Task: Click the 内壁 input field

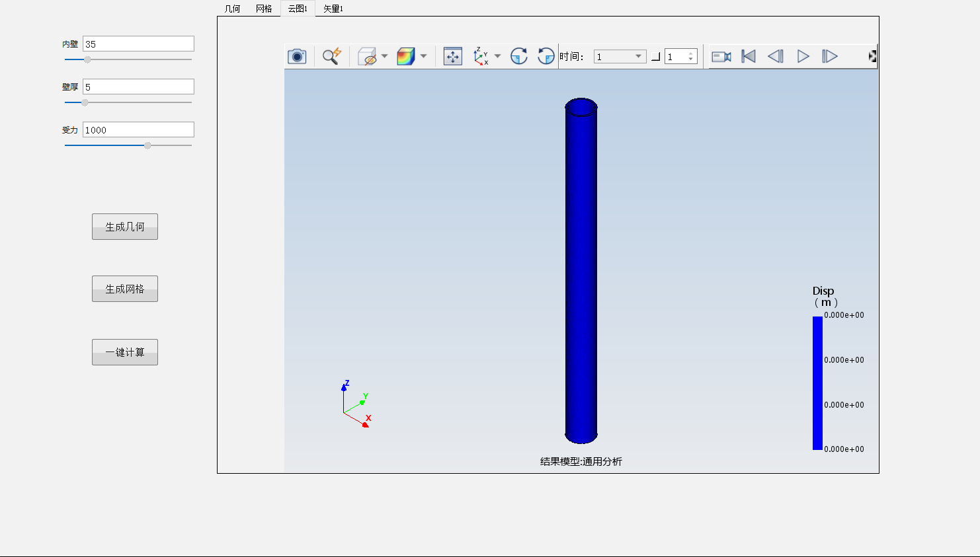Action: point(138,44)
